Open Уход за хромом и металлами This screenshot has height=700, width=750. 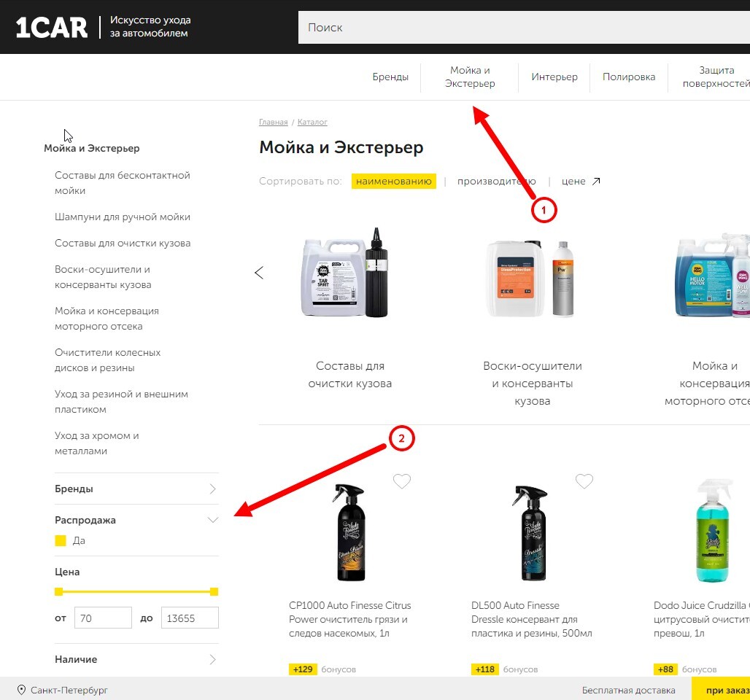[96, 443]
